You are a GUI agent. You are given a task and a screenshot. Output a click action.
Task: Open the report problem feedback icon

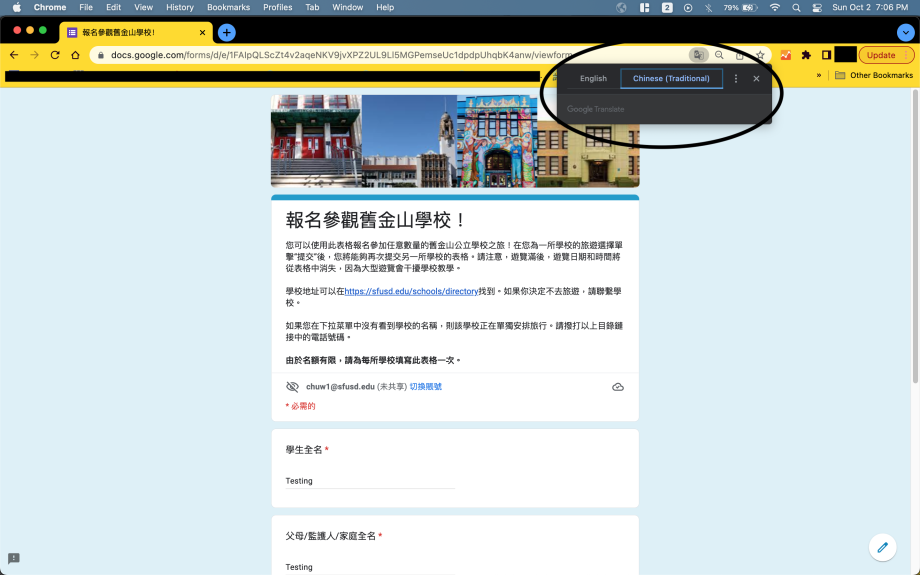click(x=14, y=558)
